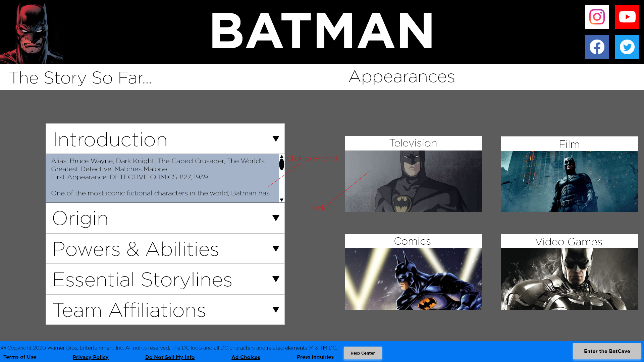Open the Twitter social icon
Viewport: 644px width, 362px height.
click(x=627, y=47)
